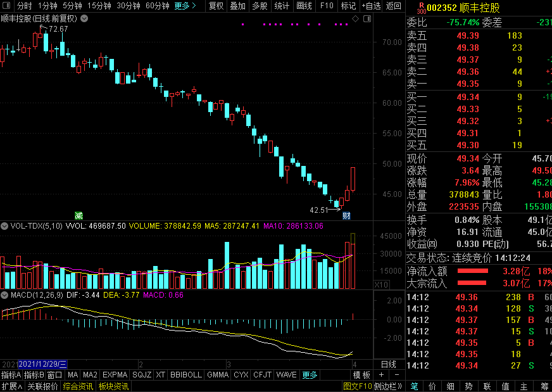Zoom out with the minus button

(397, 375)
